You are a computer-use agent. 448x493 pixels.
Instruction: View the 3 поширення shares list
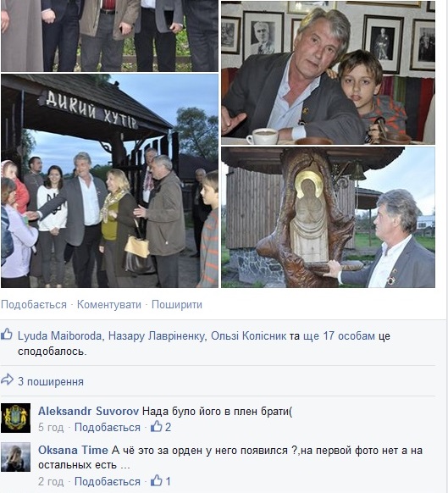[x=51, y=382]
